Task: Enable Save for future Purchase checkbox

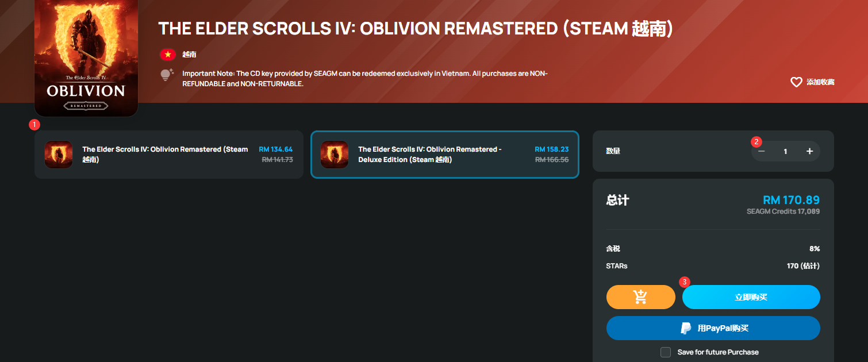Action: pos(666,352)
